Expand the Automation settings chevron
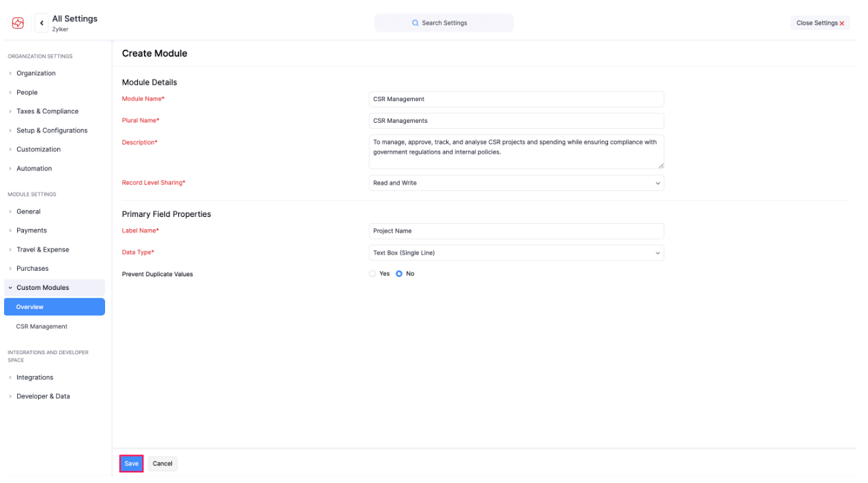868x483 pixels. tap(10, 169)
